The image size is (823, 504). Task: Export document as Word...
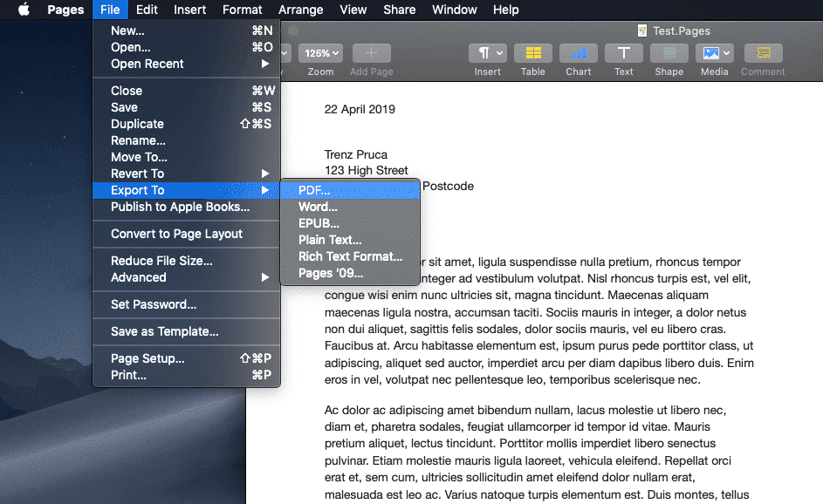[350, 208]
